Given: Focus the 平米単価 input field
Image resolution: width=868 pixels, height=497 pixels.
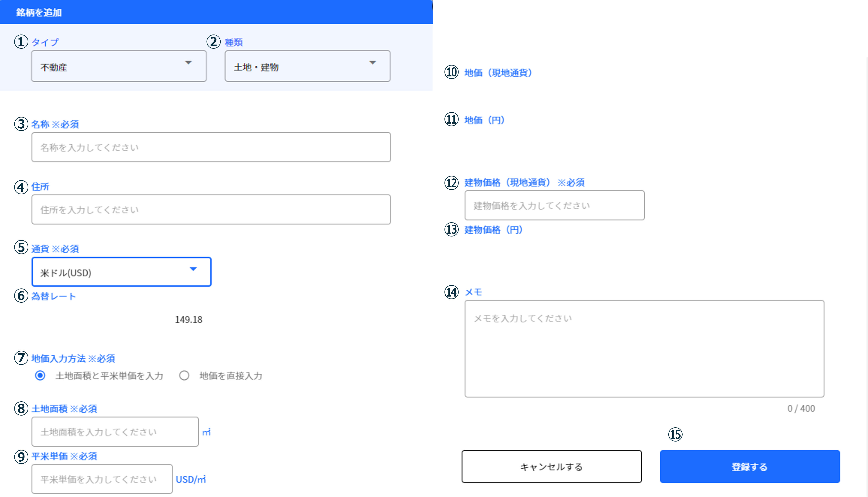Looking at the screenshot, I should [x=102, y=479].
